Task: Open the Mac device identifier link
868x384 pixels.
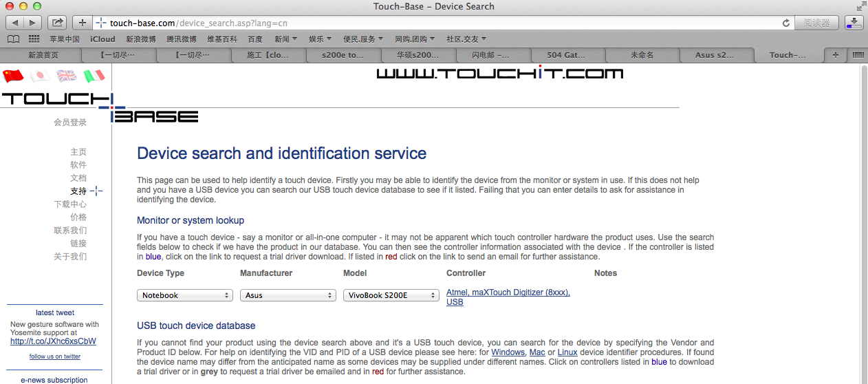Action: pyautogui.click(x=537, y=352)
